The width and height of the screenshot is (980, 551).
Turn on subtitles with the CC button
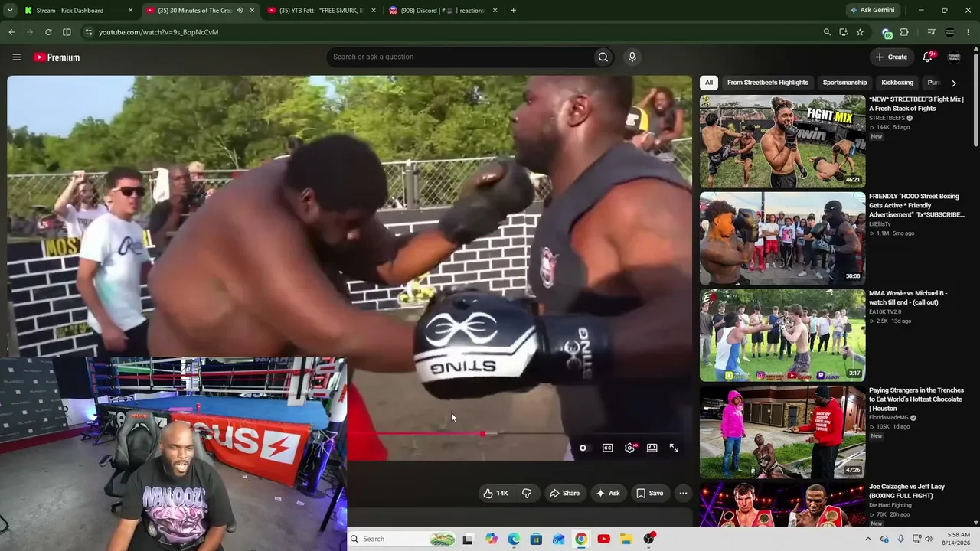pyautogui.click(x=607, y=448)
